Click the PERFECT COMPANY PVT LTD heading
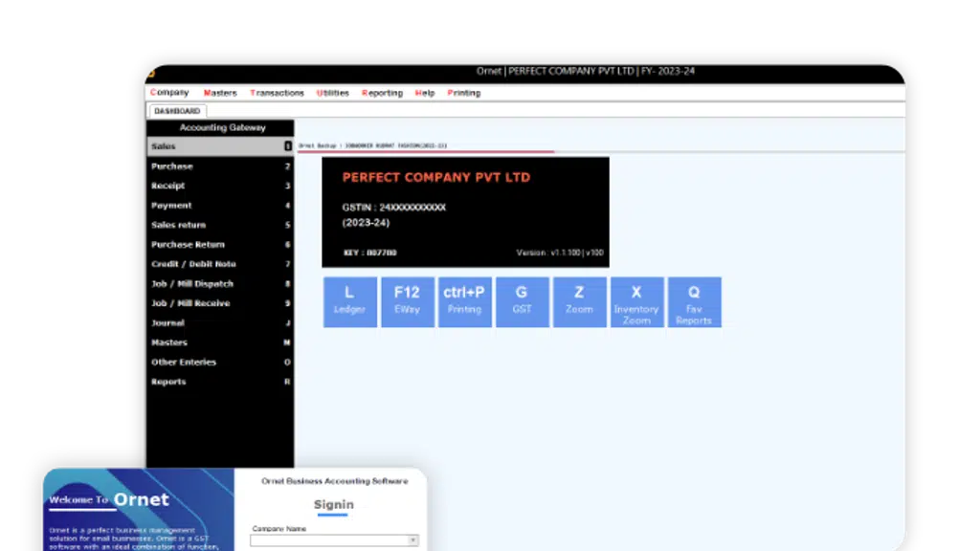Image resolution: width=980 pixels, height=551 pixels. click(436, 177)
